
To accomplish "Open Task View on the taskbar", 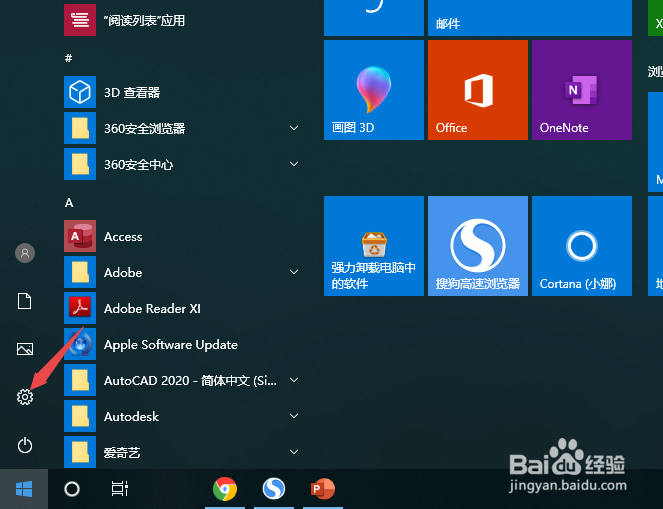I will [120, 489].
